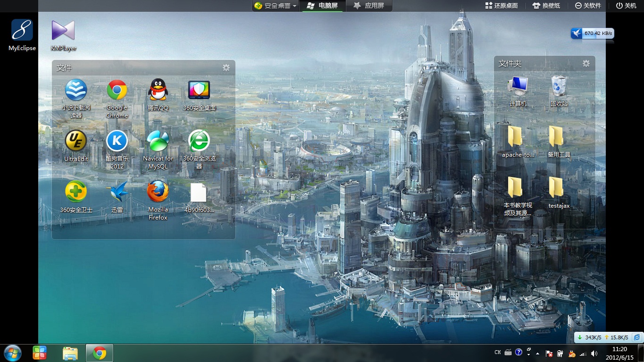Viewport: 644px width, 362px height.
Task: Launch UltraEdit from the 文件 panel
Action: click(76, 146)
